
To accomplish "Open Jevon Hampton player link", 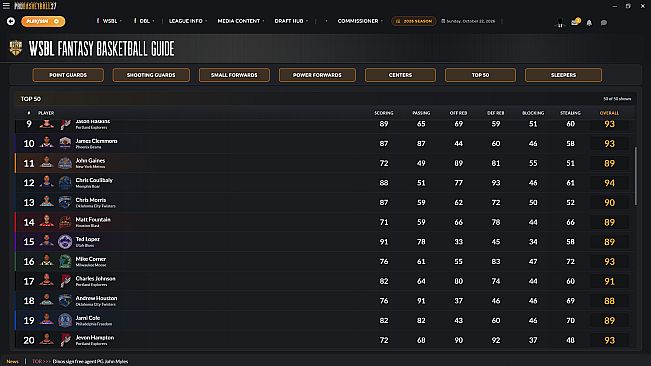I will pyautogui.click(x=95, y=337).
